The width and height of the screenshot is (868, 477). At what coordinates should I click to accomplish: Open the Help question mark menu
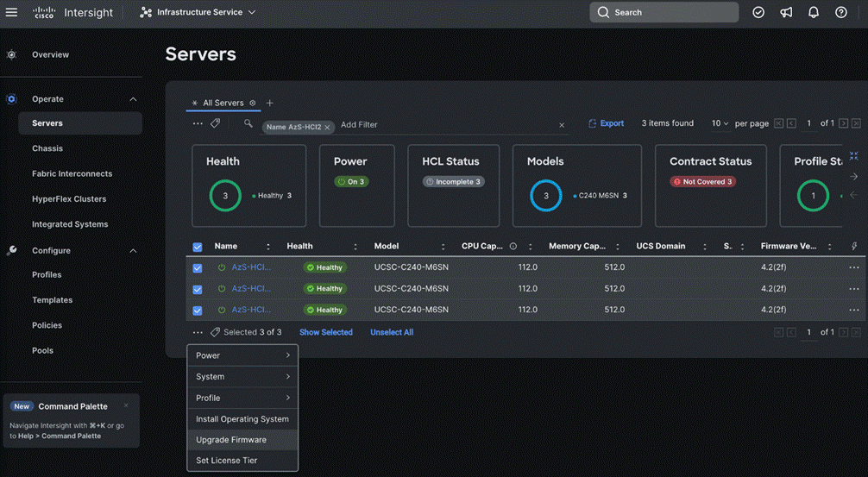[x=841, y=12]
